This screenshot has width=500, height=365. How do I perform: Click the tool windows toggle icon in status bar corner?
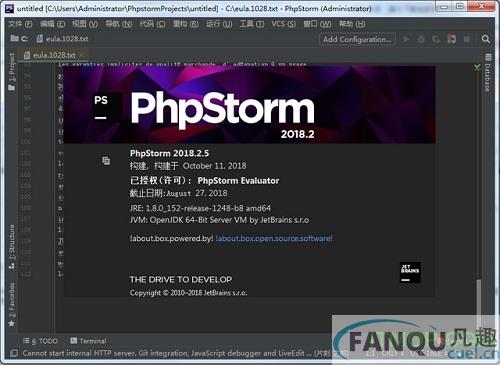pyautogui.click(x=14, y=353)
